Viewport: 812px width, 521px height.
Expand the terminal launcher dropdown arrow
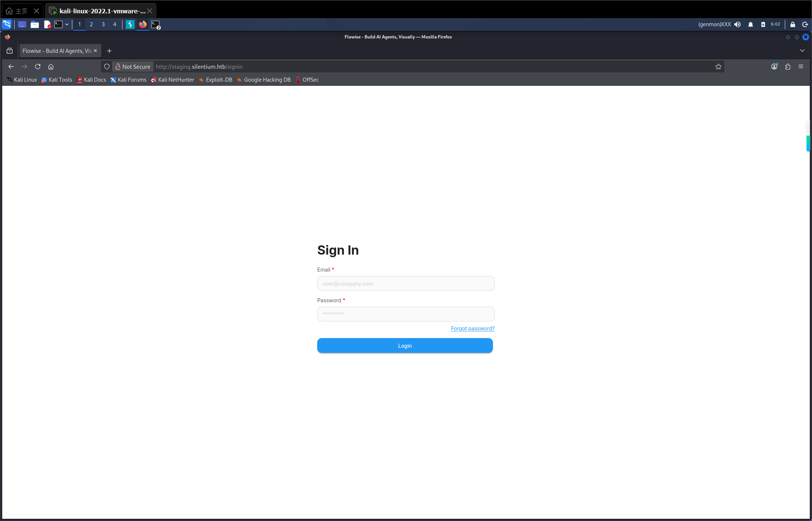tap(67, 24)
